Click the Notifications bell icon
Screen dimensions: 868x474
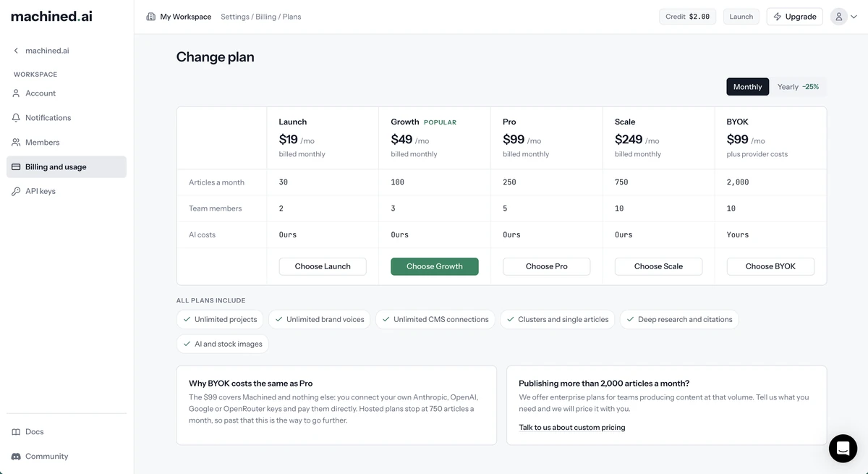click(x=16, y=118)
